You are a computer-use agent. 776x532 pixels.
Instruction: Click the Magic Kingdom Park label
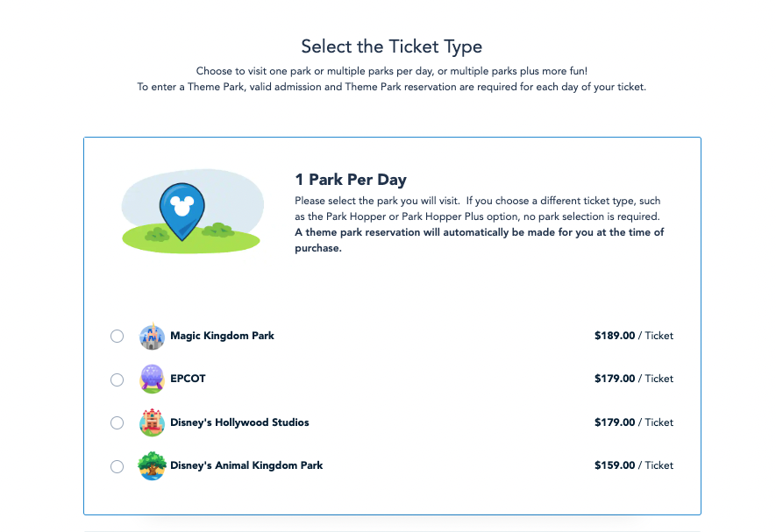tap(222, 336)
